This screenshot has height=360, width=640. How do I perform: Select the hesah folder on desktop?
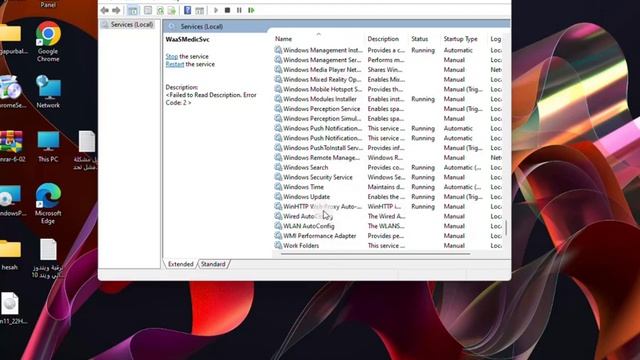10,256
